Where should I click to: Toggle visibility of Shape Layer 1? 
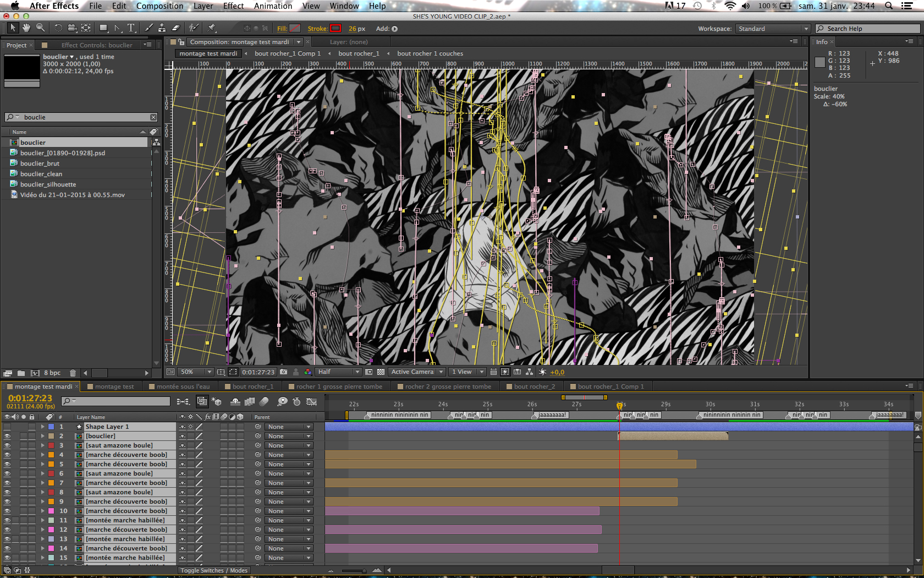(x=7, y=427)
